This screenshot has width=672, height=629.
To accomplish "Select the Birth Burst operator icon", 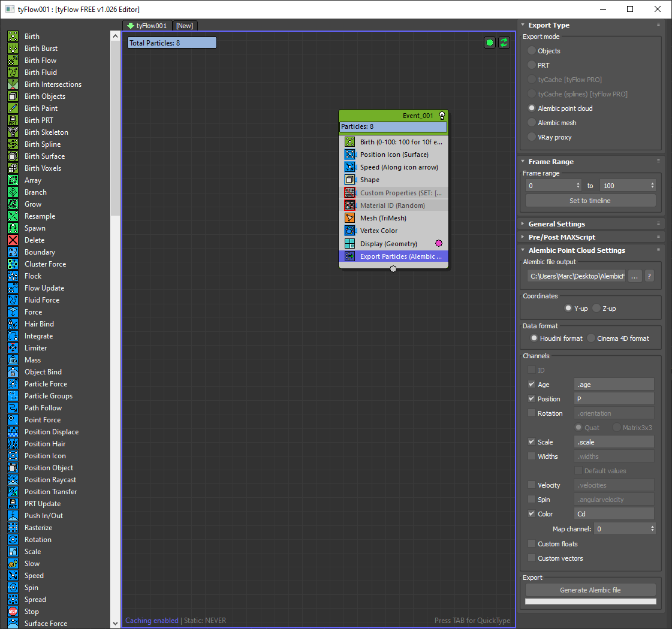I will pyautogui.click(x=13, y=49).
